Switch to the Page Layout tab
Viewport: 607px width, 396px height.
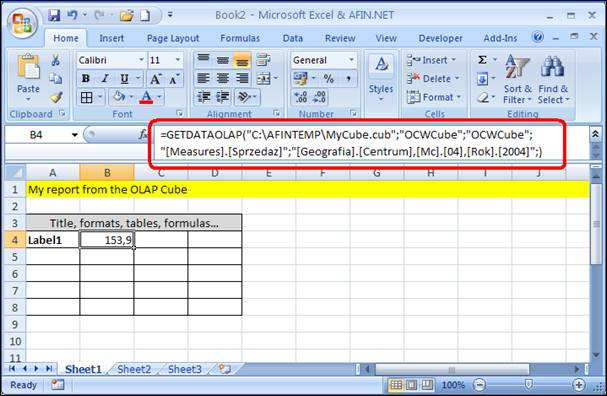173,38
